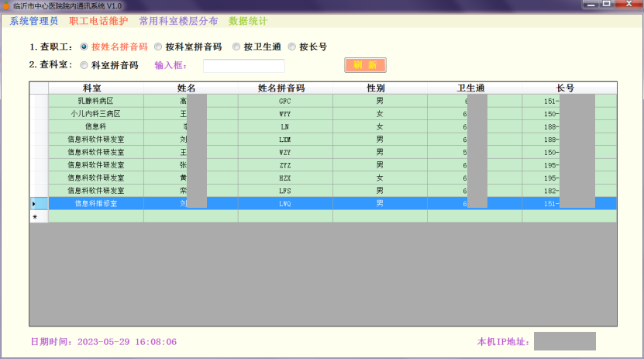Select the 乳腺科病区 row cell

(95, 101)
